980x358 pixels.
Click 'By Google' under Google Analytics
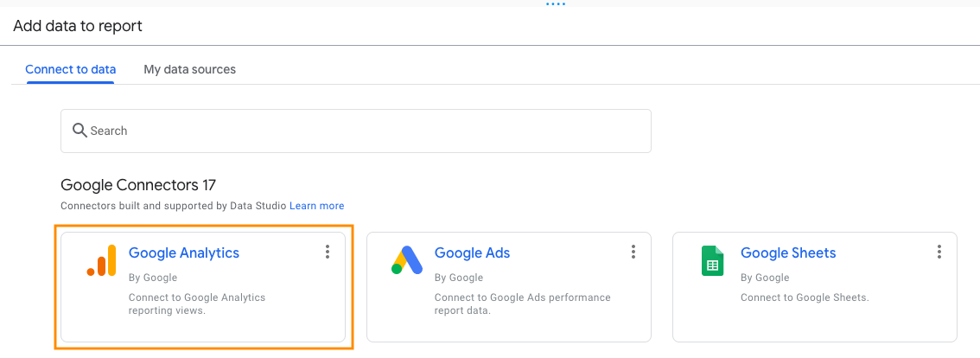(153, 278)
